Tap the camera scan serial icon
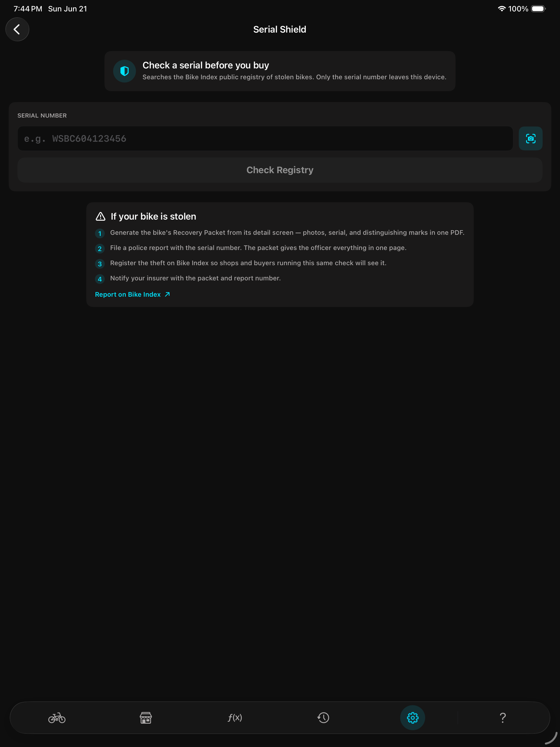 click(x=530, y=138)
